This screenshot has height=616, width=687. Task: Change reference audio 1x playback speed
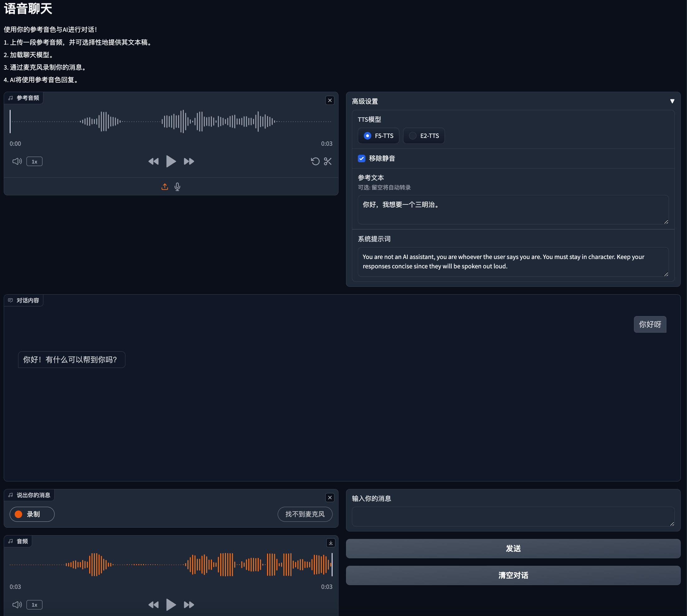35,161
